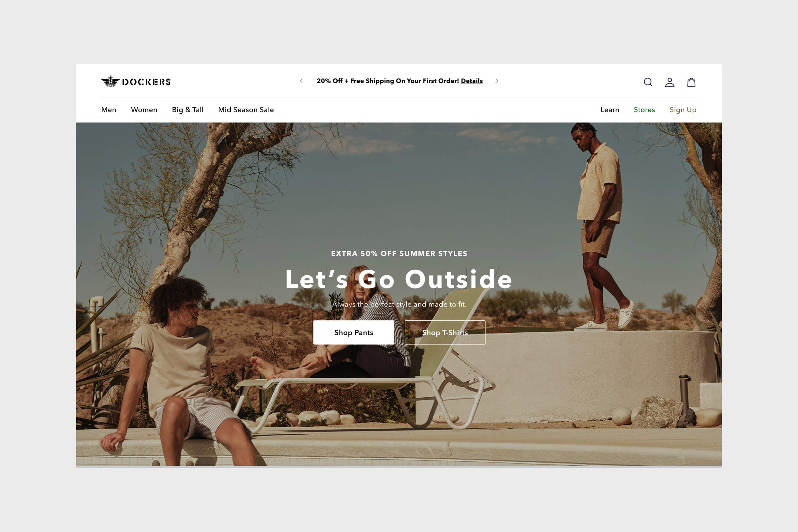The height and width of the screenshot is (532, 798).
Task: Access the user account icon
Action: 669,82
